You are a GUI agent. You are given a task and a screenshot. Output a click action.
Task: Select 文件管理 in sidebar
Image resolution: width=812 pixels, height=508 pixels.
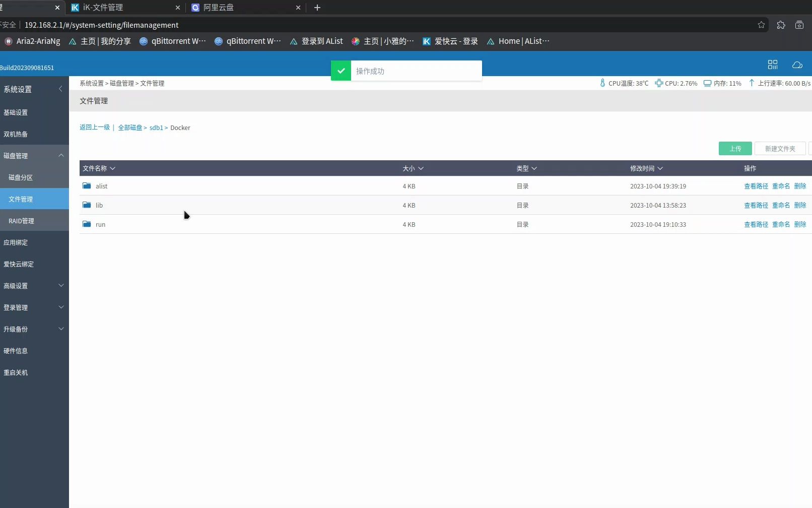click(34, 199)
